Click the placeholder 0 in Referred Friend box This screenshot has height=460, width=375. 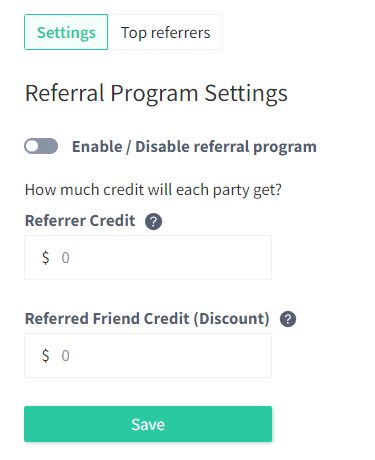click(65, 356)
